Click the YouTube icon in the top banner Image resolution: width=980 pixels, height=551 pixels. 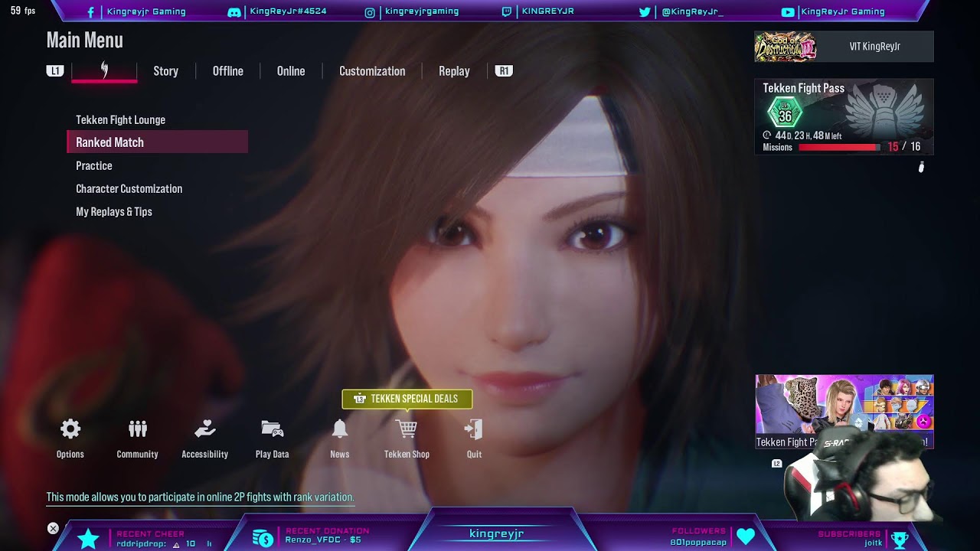click(x=788, y=12)
